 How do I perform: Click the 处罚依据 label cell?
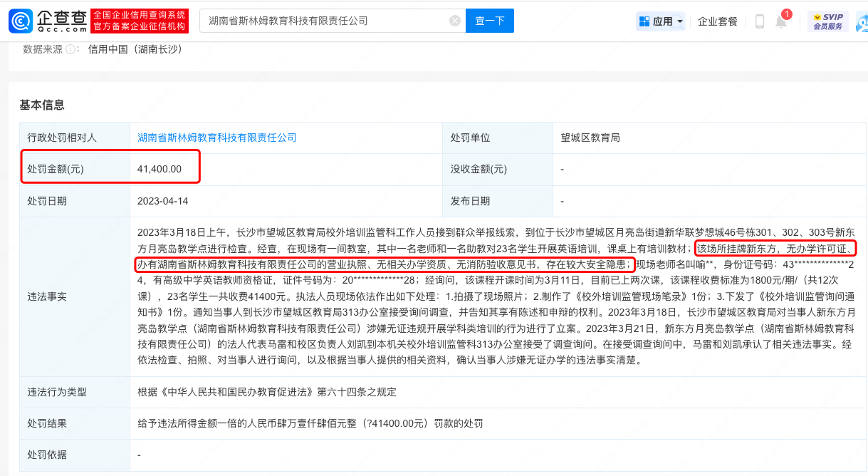pyautogui.click(x=75, y=455)
